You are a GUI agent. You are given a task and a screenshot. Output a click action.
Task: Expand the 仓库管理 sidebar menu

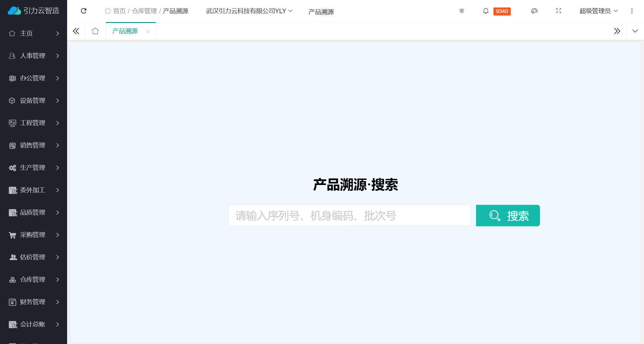coord(33,280)
